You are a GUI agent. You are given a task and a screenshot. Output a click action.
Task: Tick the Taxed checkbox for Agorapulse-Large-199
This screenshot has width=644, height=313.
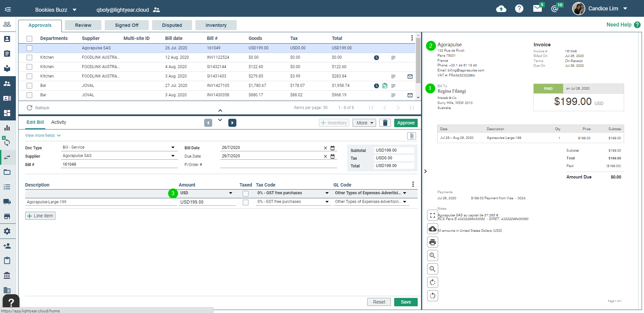[x=245, y=202]
